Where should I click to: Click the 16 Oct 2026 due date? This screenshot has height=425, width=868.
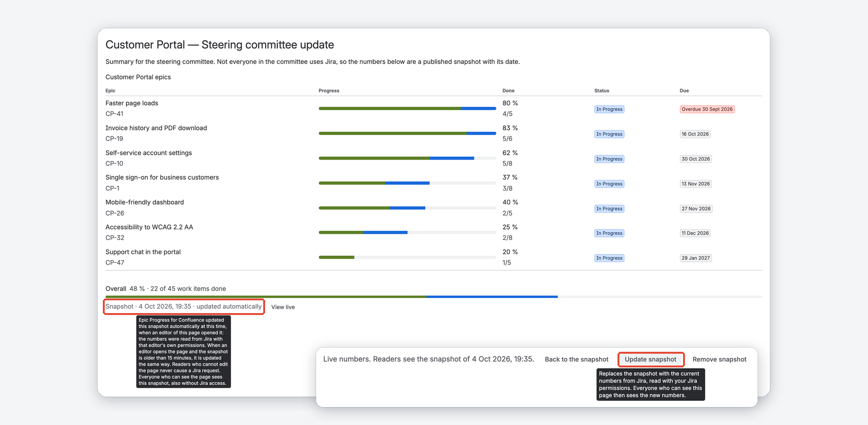695,134
